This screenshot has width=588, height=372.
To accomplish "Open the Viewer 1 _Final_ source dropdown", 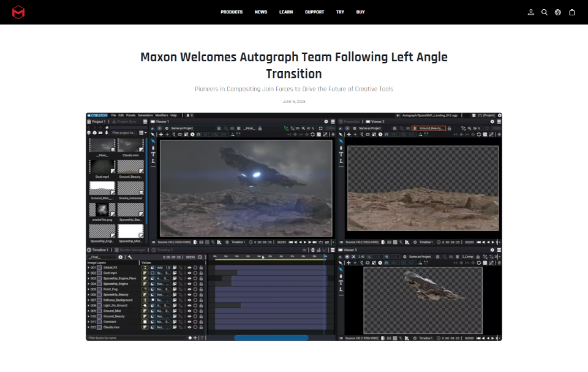I will click(x=249, y=128).
